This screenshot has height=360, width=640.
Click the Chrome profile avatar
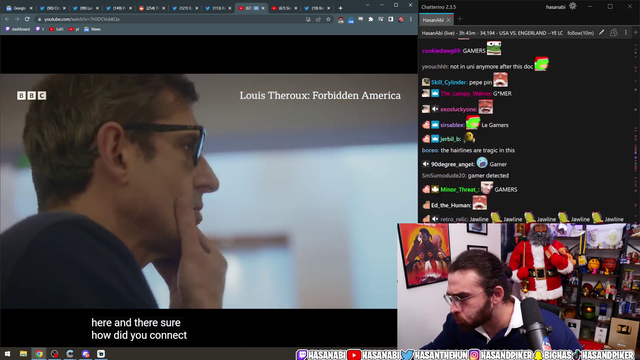401,19
